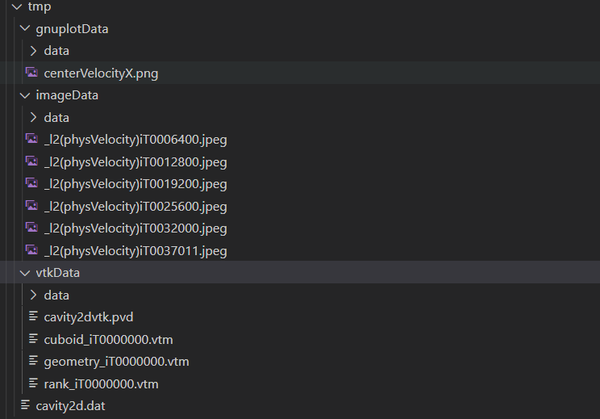Screen dimensions: 600x419
Task: Collapse the tmp folder chevron
Action: [x=12, y=7]
